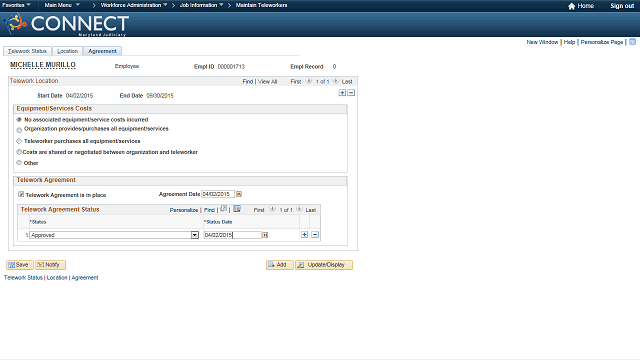Select Organization provides/purchases all equipment/services
640x360 pixels.
click(19, 130)
